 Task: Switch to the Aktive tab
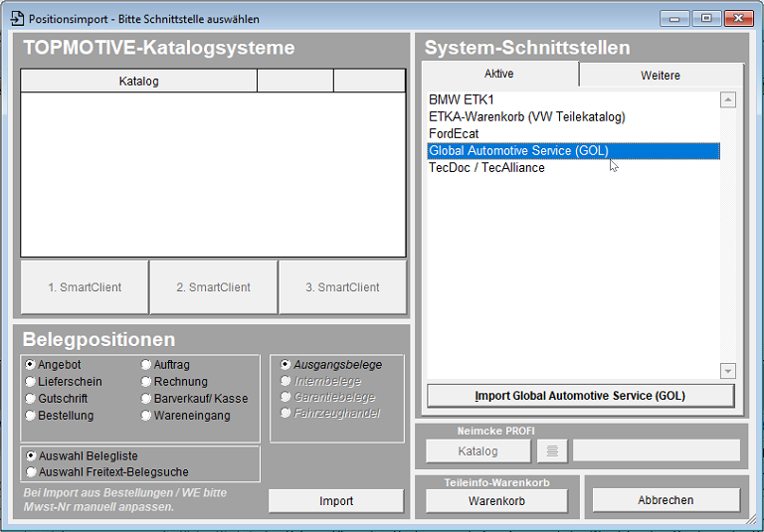click(x=499, y=74)
